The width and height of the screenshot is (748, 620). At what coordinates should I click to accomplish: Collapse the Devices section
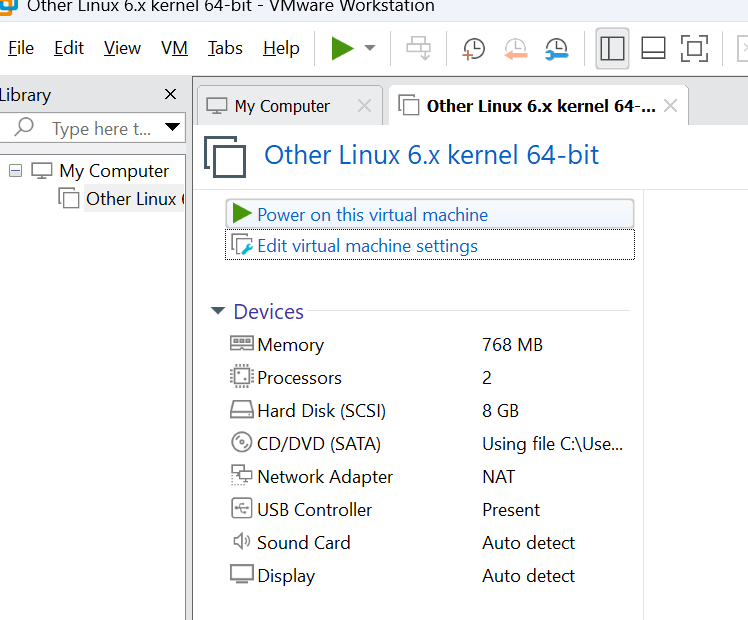(218, 311)
